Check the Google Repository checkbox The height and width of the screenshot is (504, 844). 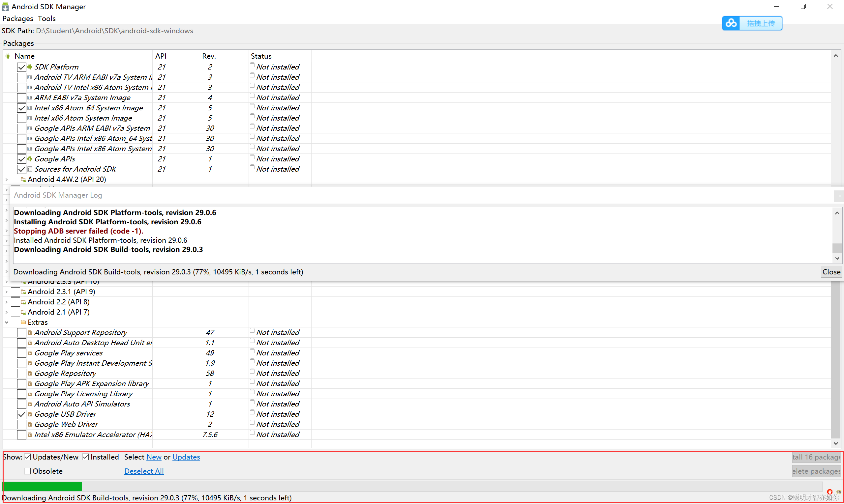tap(22, 374)
